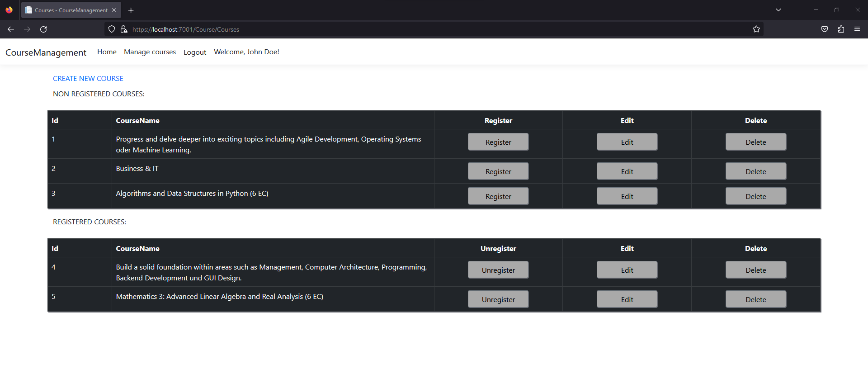Delete course 1 Agile Development row
Image resolution: width=868 pixels, height=374 pixels.
(756, 142)
